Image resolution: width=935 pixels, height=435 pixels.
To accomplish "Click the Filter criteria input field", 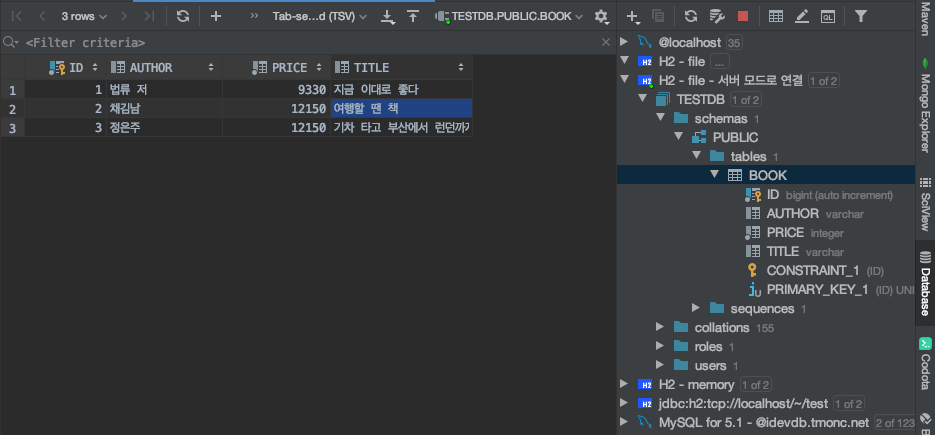I will point(310,42).
